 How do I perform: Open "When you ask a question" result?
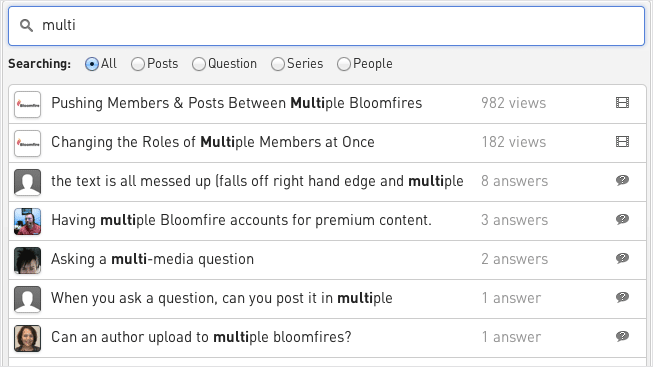point(222,298)
